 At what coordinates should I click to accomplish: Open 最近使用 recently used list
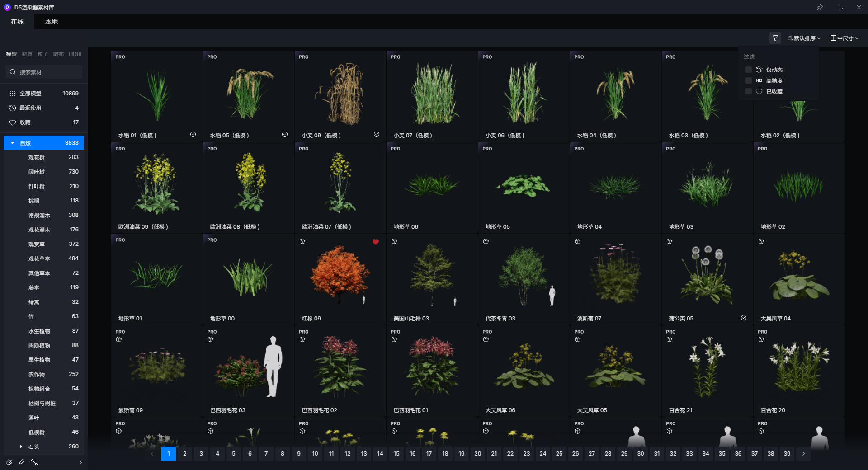click(x=44, y=108)
